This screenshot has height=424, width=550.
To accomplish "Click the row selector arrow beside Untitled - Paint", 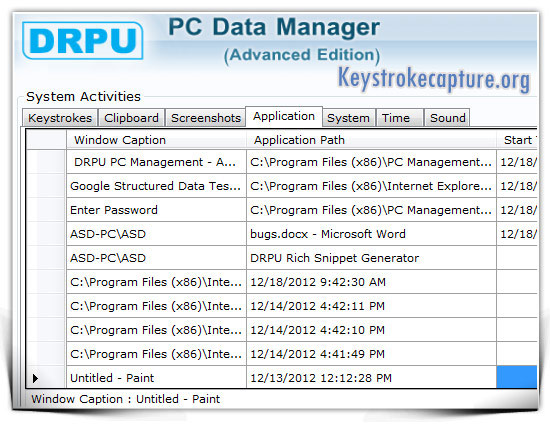I will click(35, 378).
